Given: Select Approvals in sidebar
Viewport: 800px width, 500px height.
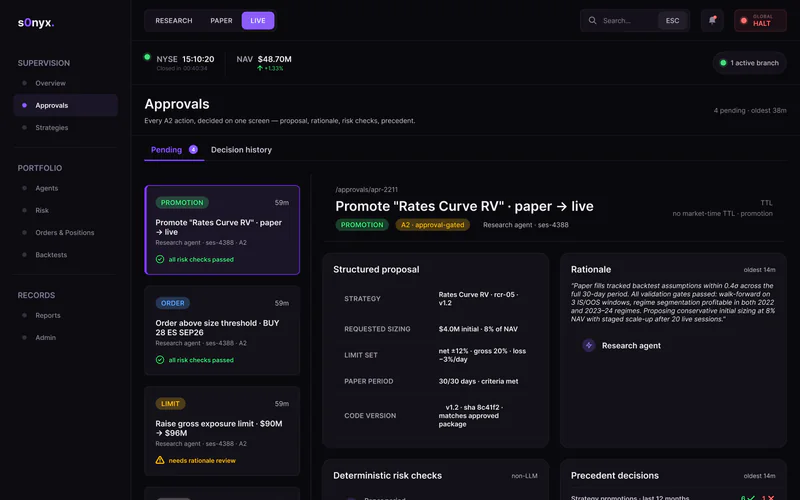Looking at the screenshot, I should [66, 105].
